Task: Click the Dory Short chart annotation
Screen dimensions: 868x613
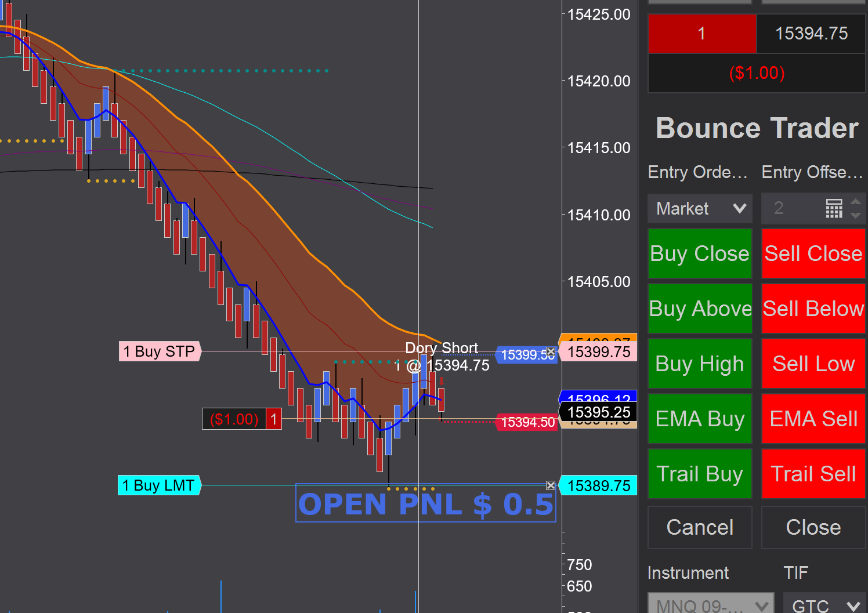Action: [442, 348]
